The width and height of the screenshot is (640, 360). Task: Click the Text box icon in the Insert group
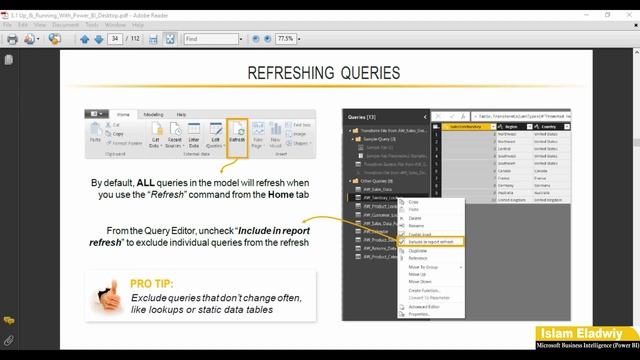289,125
